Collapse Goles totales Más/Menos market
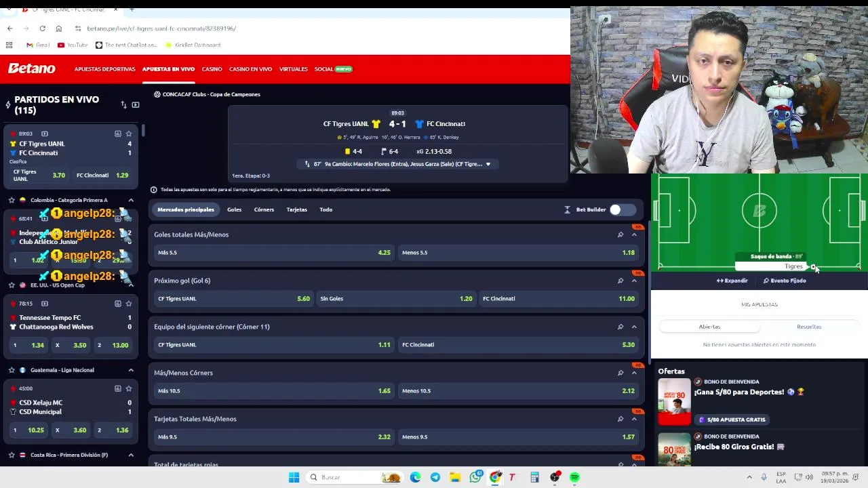 tap(634, 235)
